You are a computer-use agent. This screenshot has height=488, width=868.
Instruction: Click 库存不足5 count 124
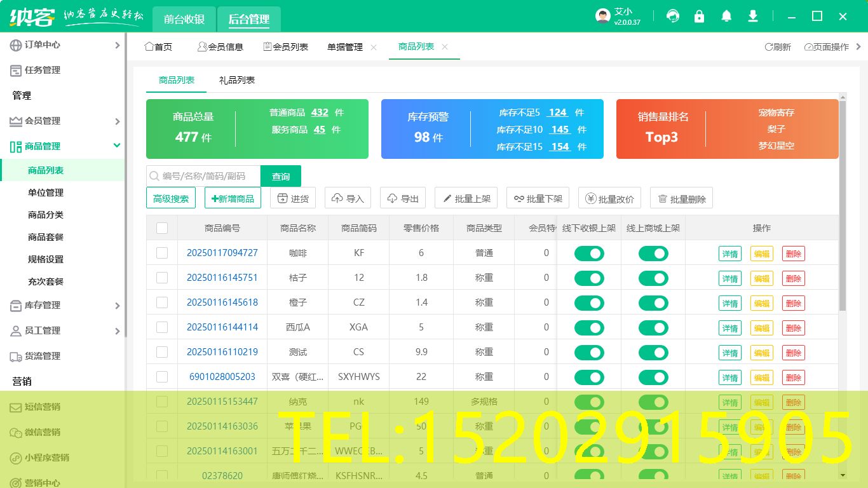pyautogui.click(x=558, y=112)
